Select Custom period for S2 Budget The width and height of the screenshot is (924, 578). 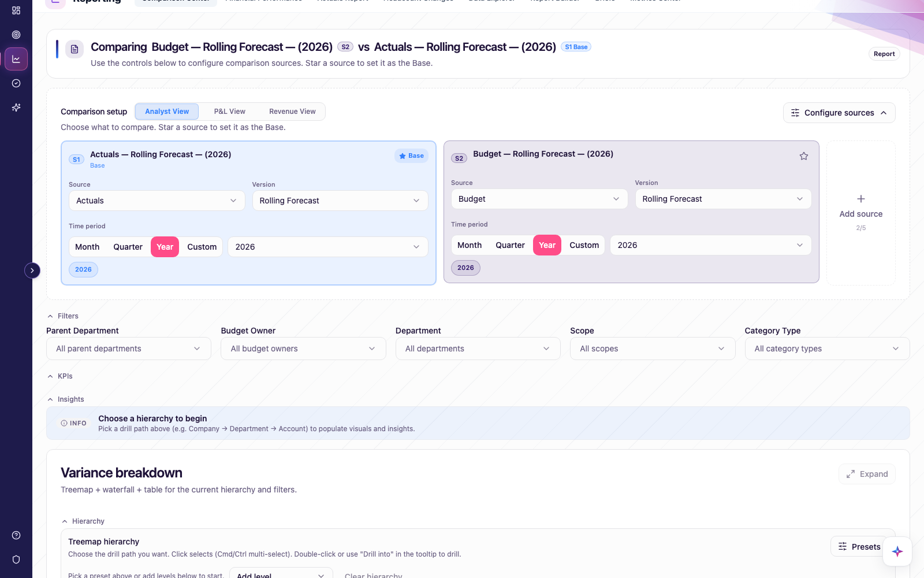584,245
